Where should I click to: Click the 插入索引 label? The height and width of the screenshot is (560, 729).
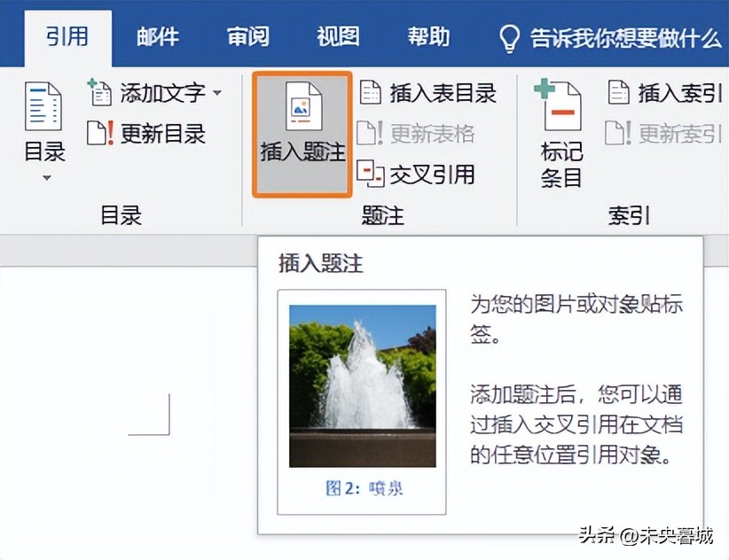tap(679, 93)
